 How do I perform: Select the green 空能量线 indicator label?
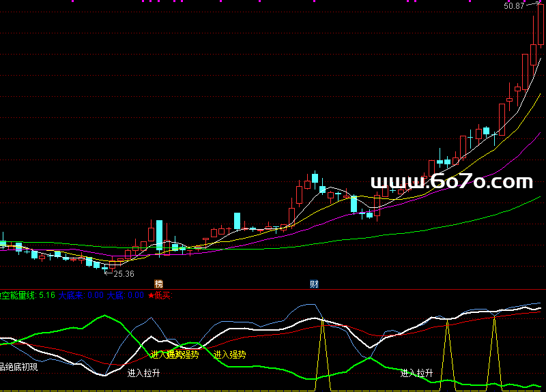click(18, 296)
